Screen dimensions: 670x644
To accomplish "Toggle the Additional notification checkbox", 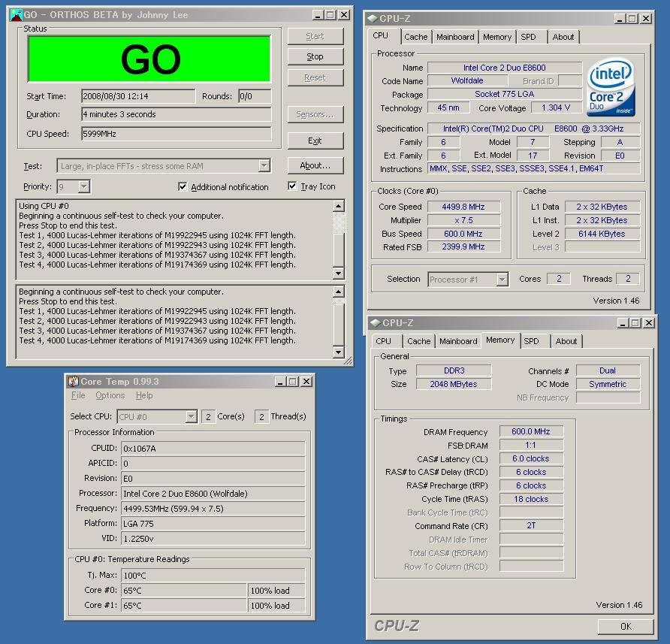I will coord(183,187).
